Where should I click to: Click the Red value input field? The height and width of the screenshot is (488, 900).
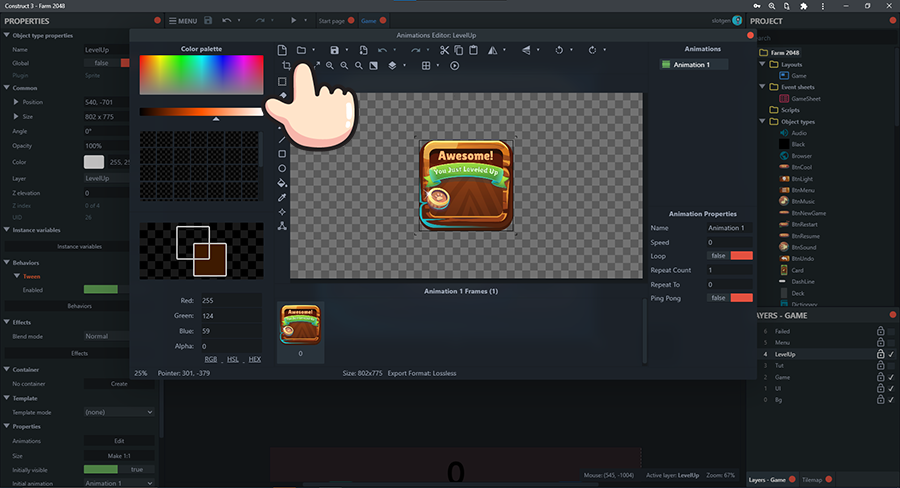[231, 300]
